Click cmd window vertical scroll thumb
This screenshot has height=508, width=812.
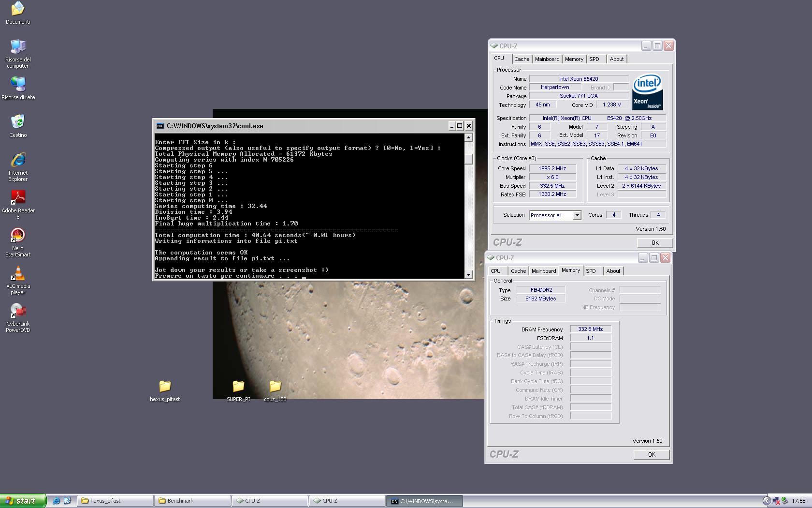pos(468,159)
